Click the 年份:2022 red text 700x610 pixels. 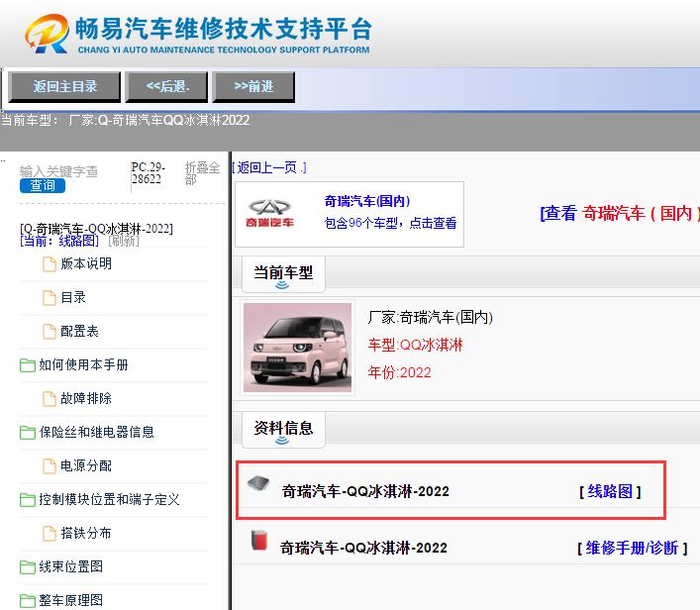[400, 372]
